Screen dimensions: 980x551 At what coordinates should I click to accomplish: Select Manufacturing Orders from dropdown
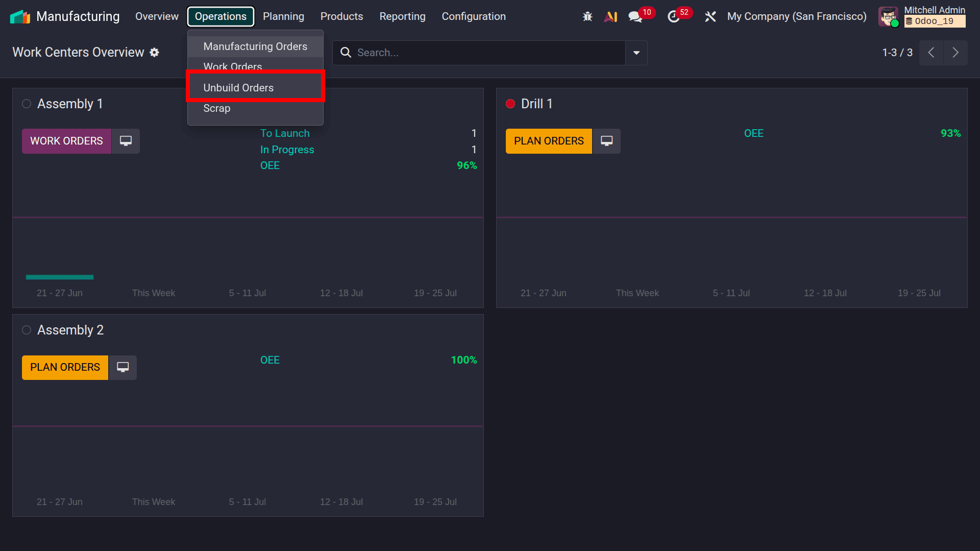pos(255,46)
